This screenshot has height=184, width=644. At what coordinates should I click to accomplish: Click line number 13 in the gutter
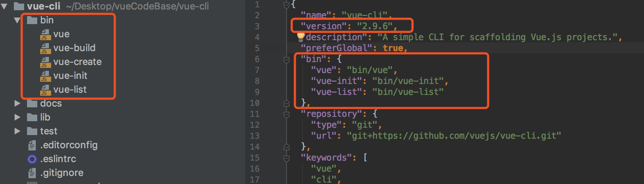click(255, 136)
